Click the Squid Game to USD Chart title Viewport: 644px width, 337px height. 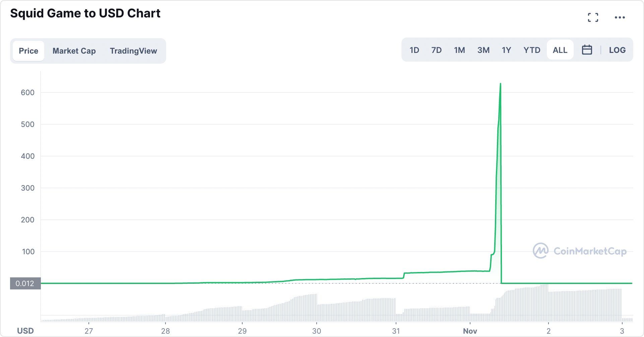point(85,13)
